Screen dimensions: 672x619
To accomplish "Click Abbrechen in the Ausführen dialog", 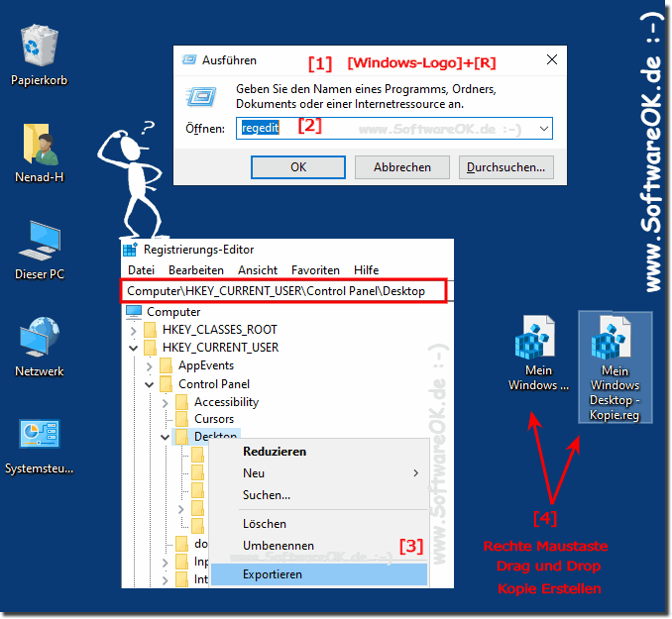I will click(x=402, y=167).
